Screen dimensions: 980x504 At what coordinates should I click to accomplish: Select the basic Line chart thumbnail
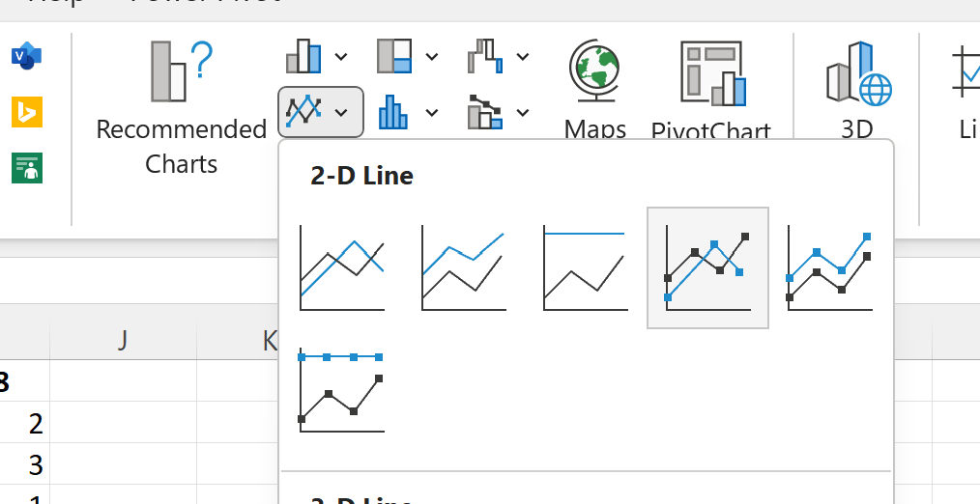point(342,267)
